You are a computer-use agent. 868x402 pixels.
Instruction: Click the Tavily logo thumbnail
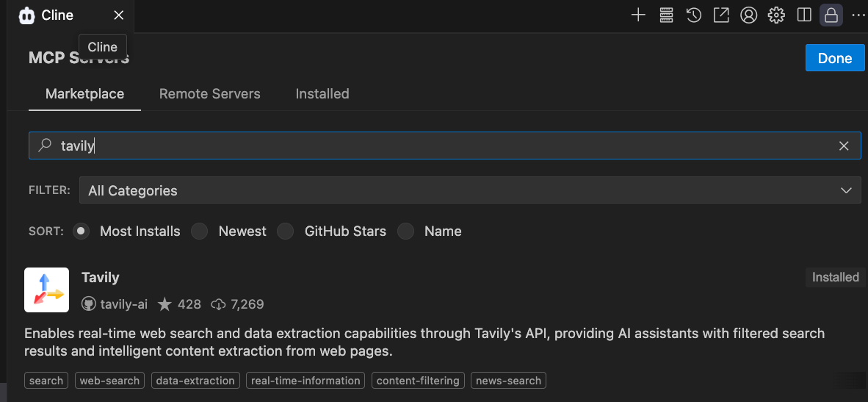coord(46,290)
